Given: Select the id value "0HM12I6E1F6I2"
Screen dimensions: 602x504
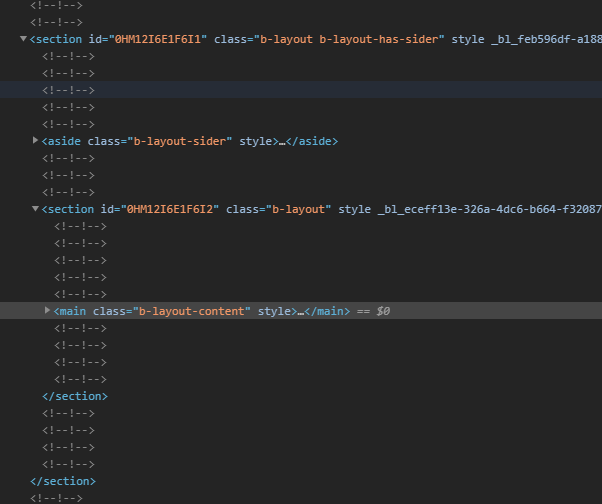Looking at the screenshot, I should (170, 209).
